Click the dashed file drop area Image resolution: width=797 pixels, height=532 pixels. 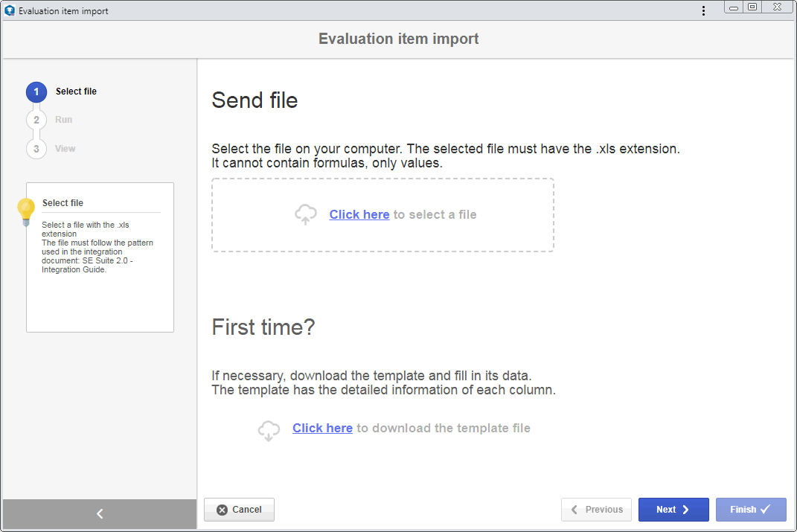[x=383, y=215]
